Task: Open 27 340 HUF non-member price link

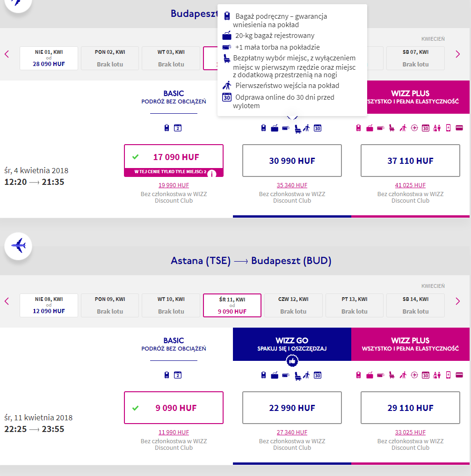Action: 292,432
